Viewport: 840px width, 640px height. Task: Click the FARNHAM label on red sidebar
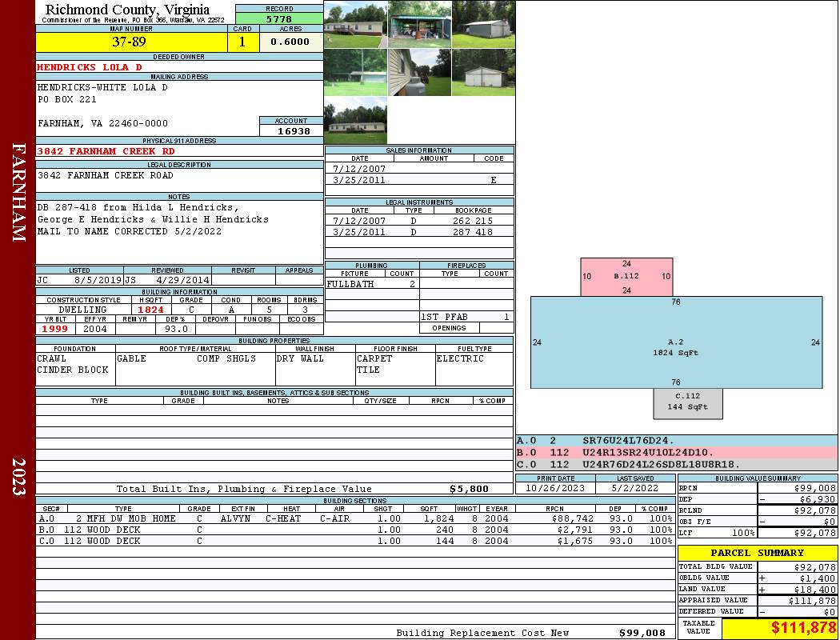(x=18, y=184)
